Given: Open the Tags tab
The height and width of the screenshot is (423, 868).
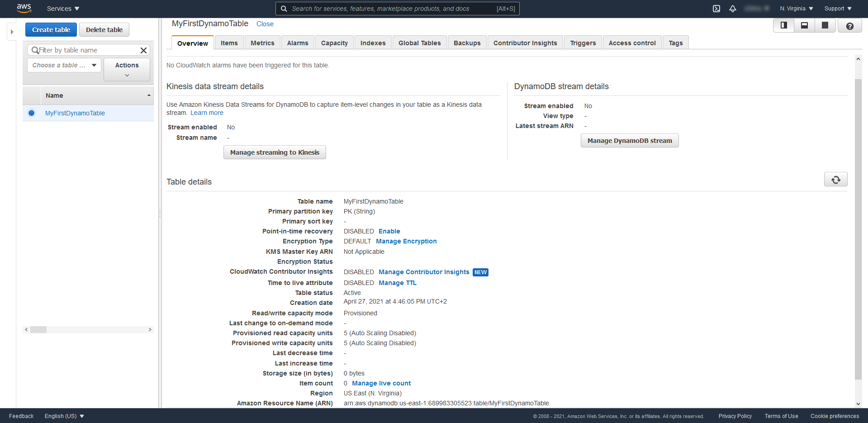Looking at the screenshot, I should coord(676,43).
